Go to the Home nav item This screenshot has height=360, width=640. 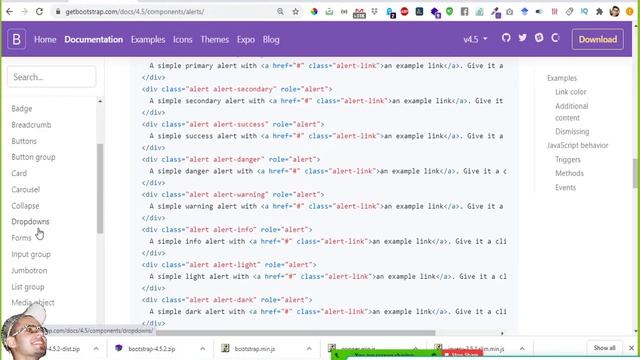click(x=45, y=40)
